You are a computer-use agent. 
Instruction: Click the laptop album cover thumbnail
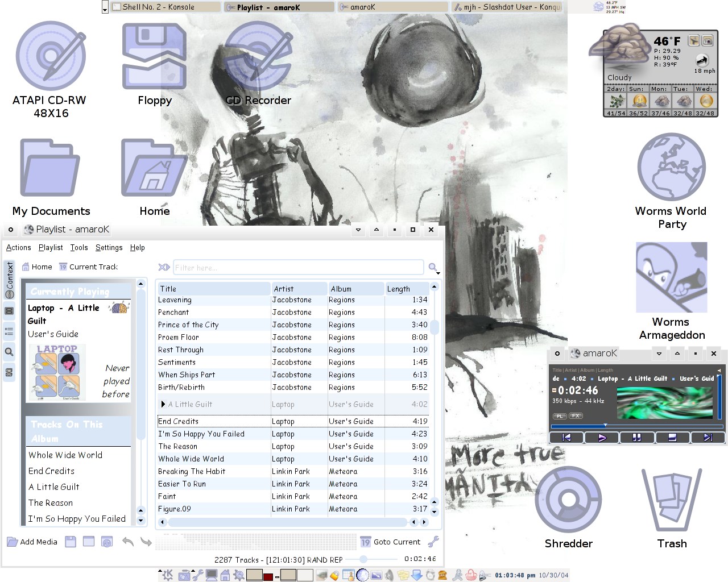[x=59, y=371]
